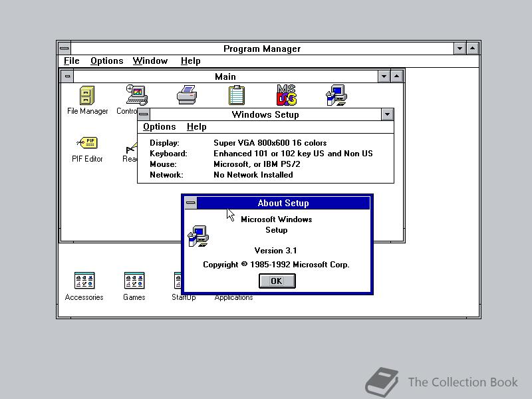Image resolution: width=532 pixels, height=399 pixels.
Task: Click the Windows Setup title bar
Action: pyautogui.click(x=265, y=114)
